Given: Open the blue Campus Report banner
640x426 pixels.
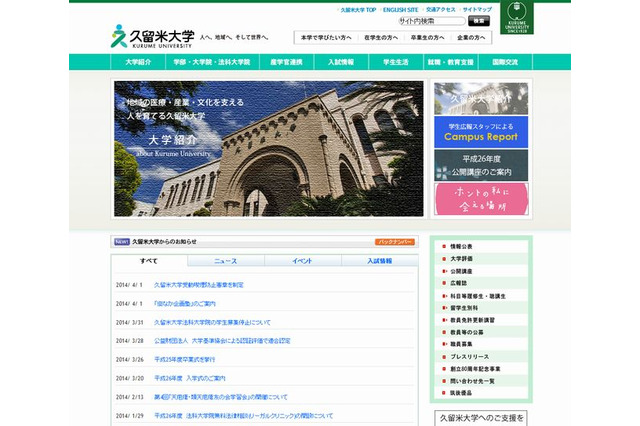Looking at the screenshot, I should (x=481, y=132).
